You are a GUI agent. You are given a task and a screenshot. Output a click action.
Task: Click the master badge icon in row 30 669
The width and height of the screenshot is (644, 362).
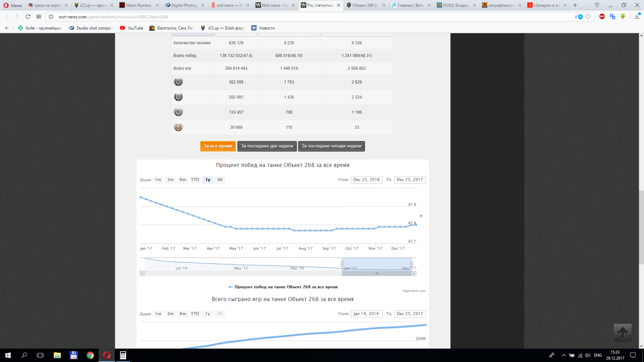tap(178, 127)
